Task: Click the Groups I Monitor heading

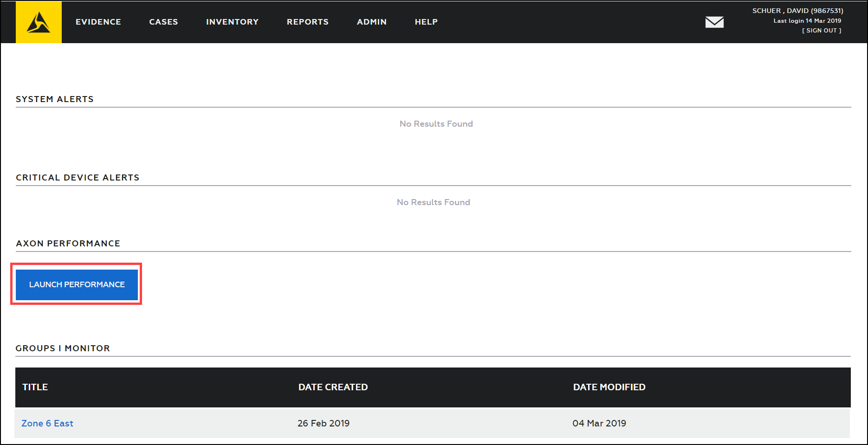Action: coord(63,348)
